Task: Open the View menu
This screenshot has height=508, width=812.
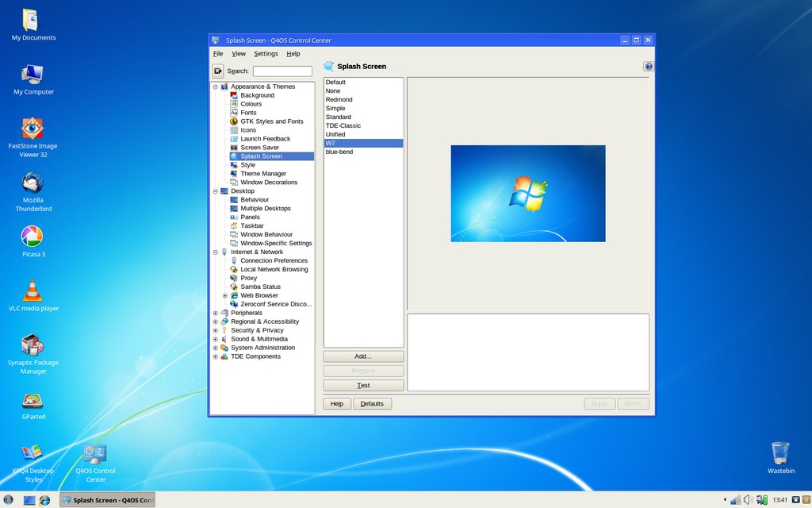Action: pyautogui.click(x=238, y=54)
